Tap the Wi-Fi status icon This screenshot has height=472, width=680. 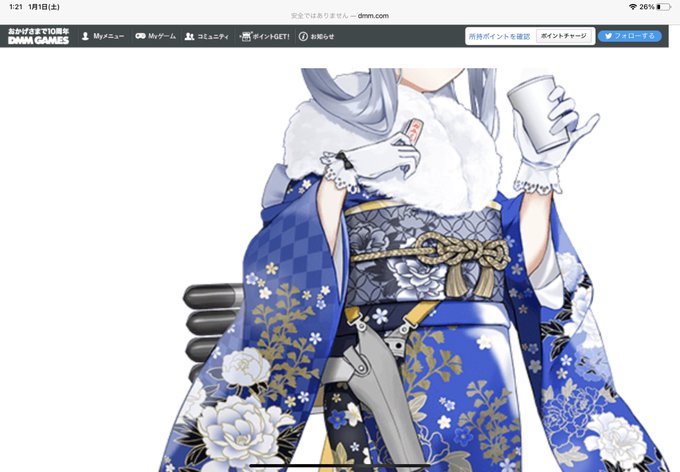click(633, 7)
